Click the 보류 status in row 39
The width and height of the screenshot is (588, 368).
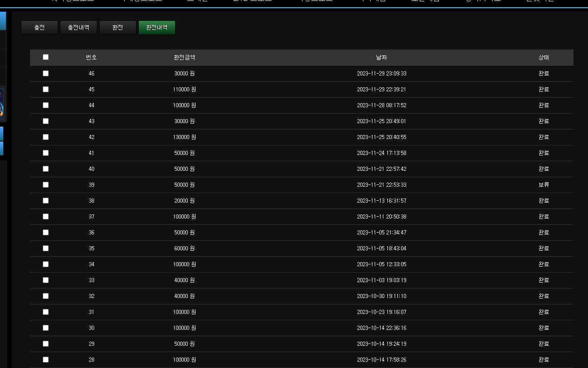544,185
